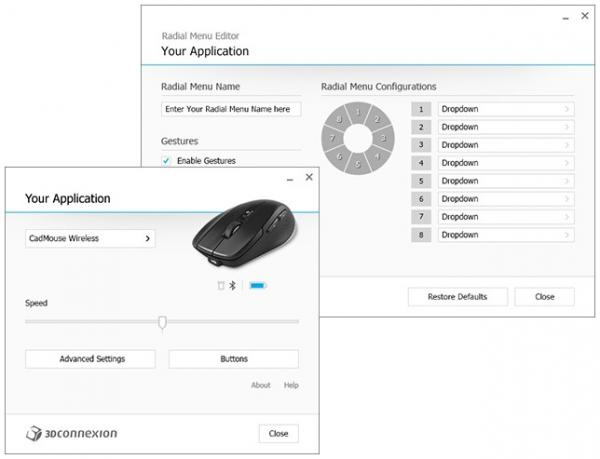Click Restore Defaults button
The width and height of the screenshot is (600, 459).
click(x=457, y=297)
